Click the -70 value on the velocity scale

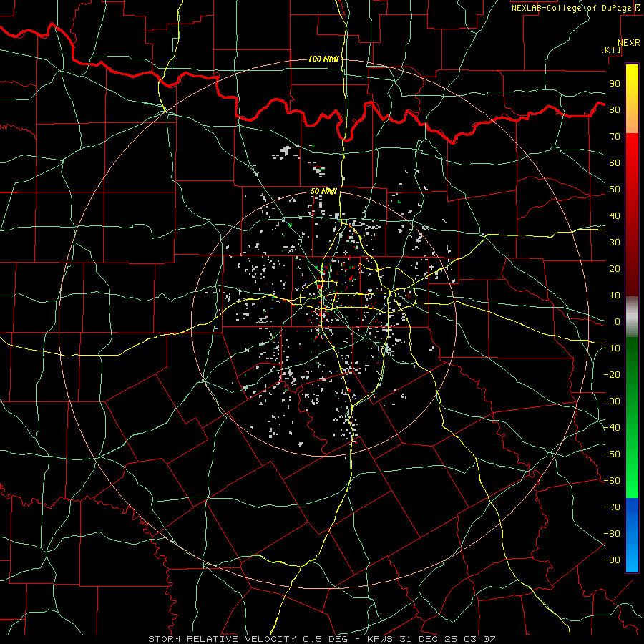tap(612, 507)
